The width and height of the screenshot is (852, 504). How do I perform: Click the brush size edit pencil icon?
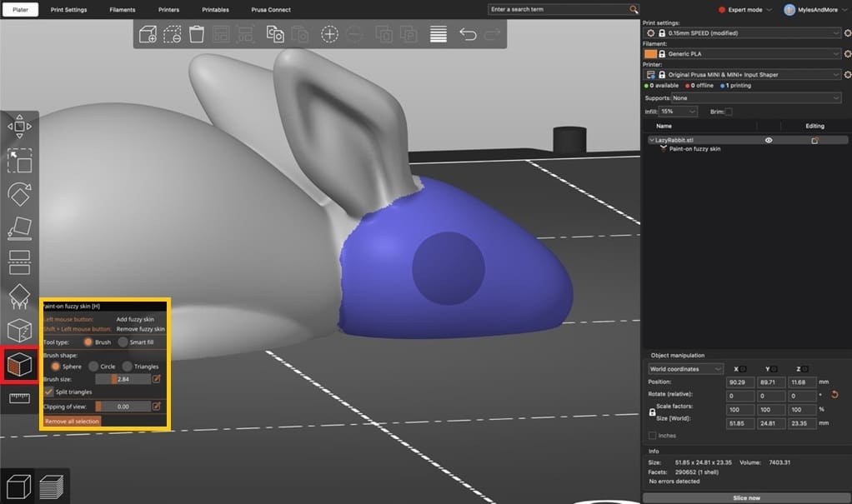pos(157,379)
